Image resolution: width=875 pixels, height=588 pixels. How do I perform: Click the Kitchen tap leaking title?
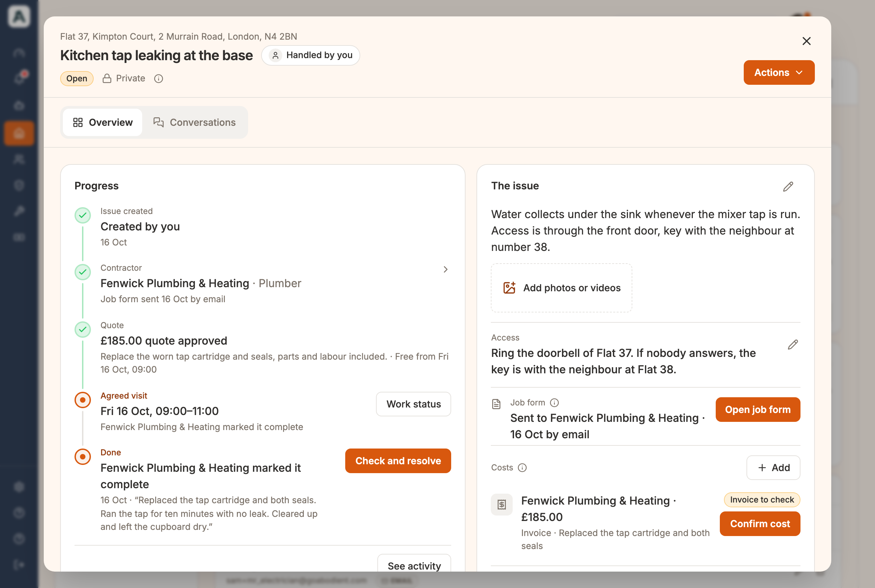pyautogui.click(x=156, y=55)
